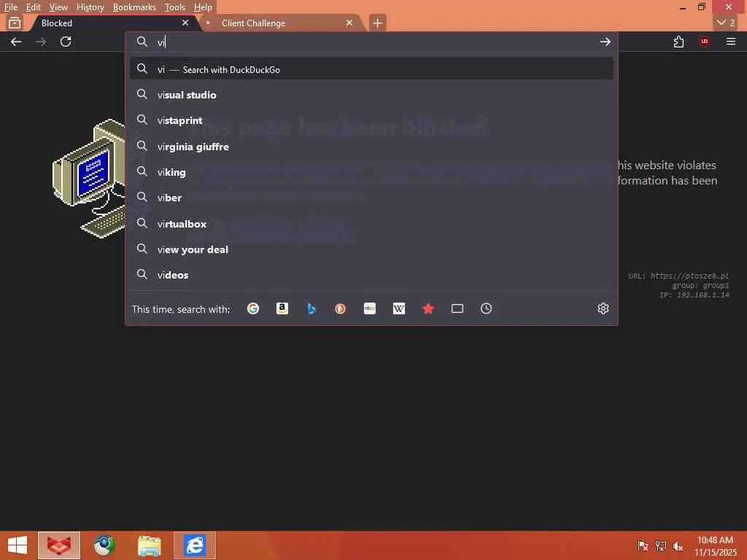The height and width of the screenshot is (560, 747).
Task: Choose the 'viber' suggestion
Action: pos(371,198)
